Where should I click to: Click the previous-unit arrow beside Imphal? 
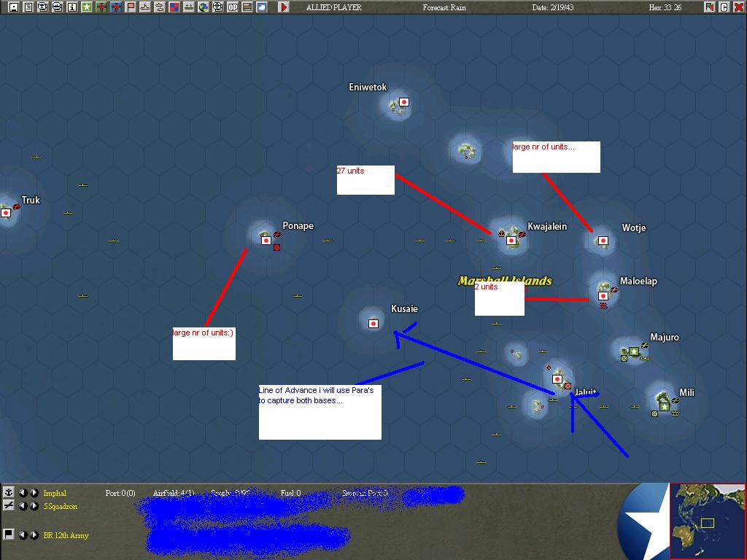coord(24,493)
